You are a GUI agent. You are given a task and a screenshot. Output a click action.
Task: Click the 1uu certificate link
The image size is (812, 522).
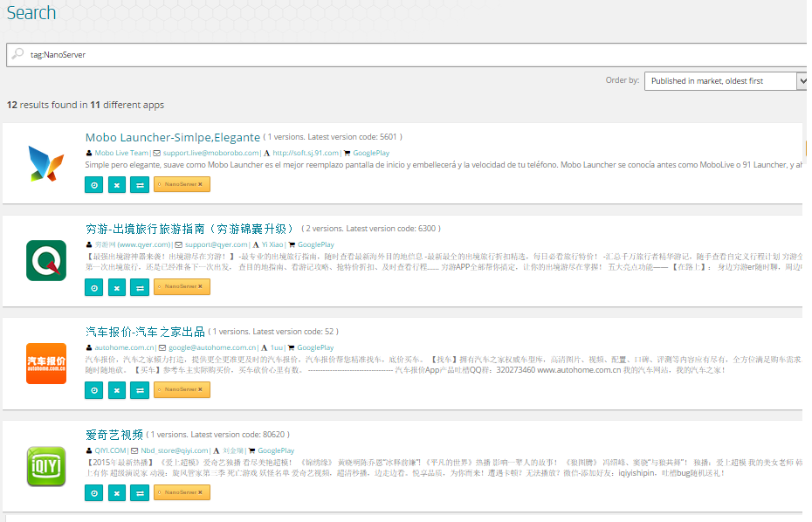[277, 347]
